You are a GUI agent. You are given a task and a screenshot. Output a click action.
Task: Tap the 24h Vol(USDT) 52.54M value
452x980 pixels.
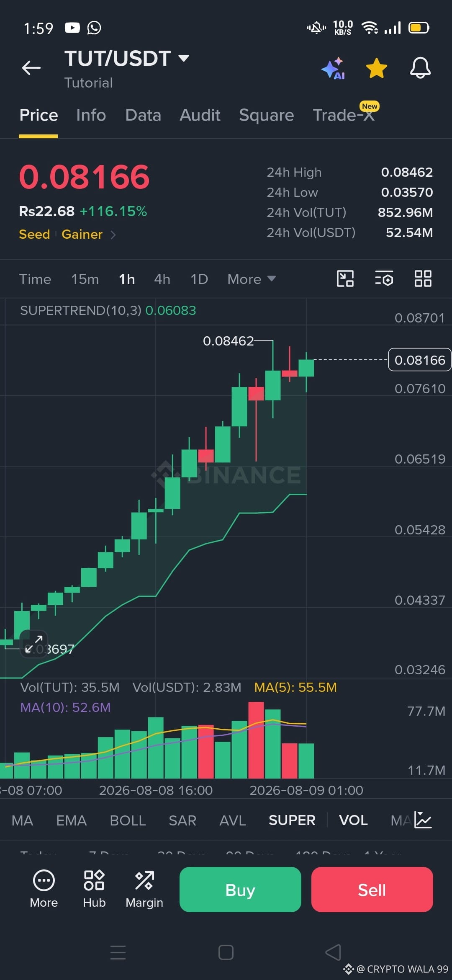(409, 232)
